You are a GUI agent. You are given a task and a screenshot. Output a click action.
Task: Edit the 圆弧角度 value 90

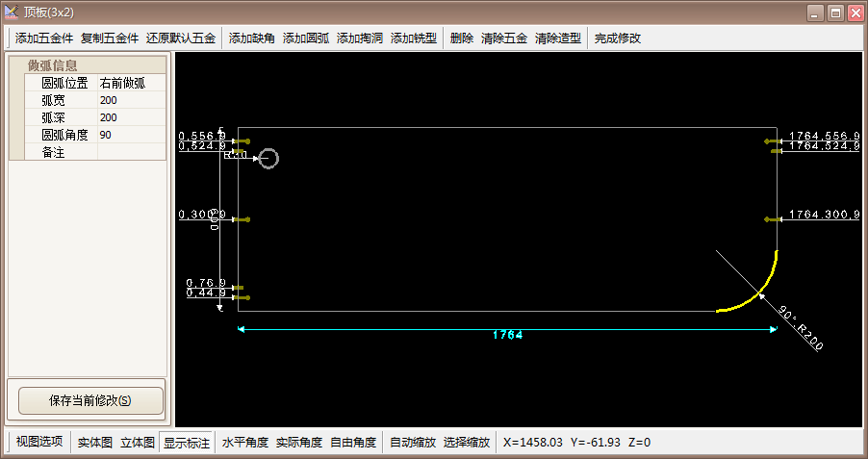click(x=131, y=135)
